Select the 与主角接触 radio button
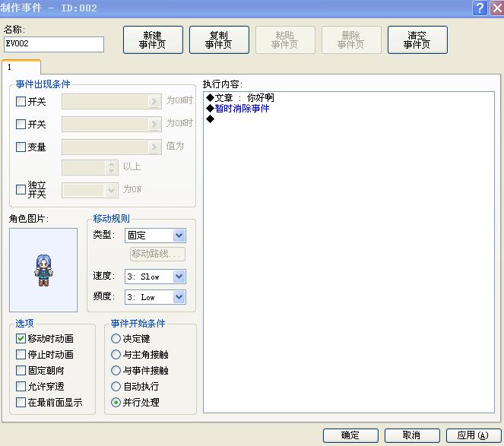 tap(116, 354)
